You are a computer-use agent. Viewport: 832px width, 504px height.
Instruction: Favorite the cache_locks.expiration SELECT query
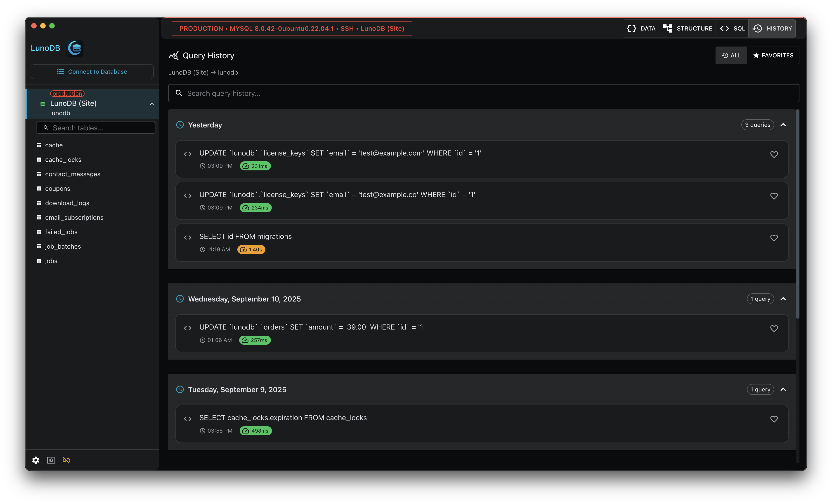(x=774, y=419)
